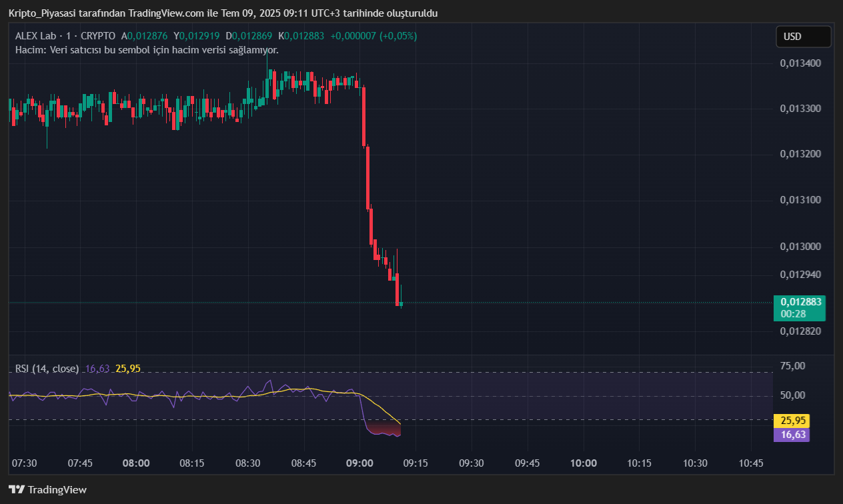Select the 10:00 time axis label
Screen dimensions: 843x504
point(584,463)
